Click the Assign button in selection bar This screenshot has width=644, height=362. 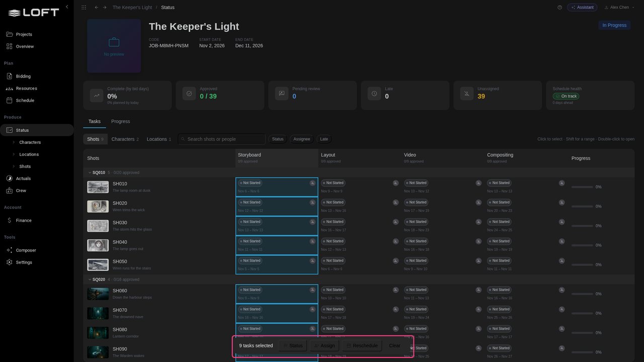click(325, 346)
